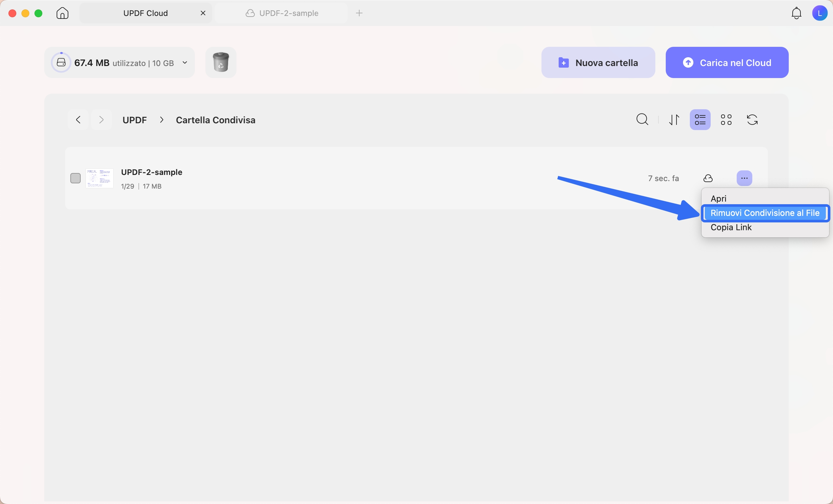Click the 7 sec. fa timestamp
Screen dimensions: 833x504
coord(663,179)
